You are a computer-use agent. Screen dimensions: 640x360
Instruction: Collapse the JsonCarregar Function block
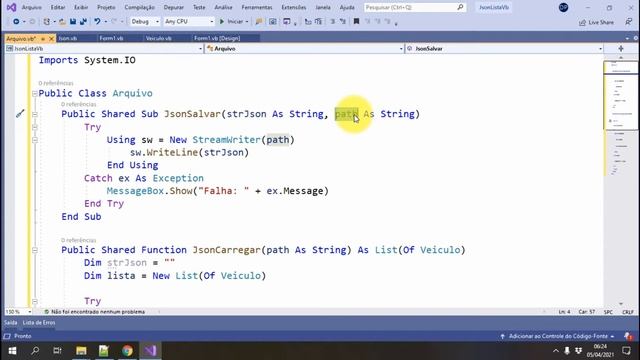[x=35, y=250]
